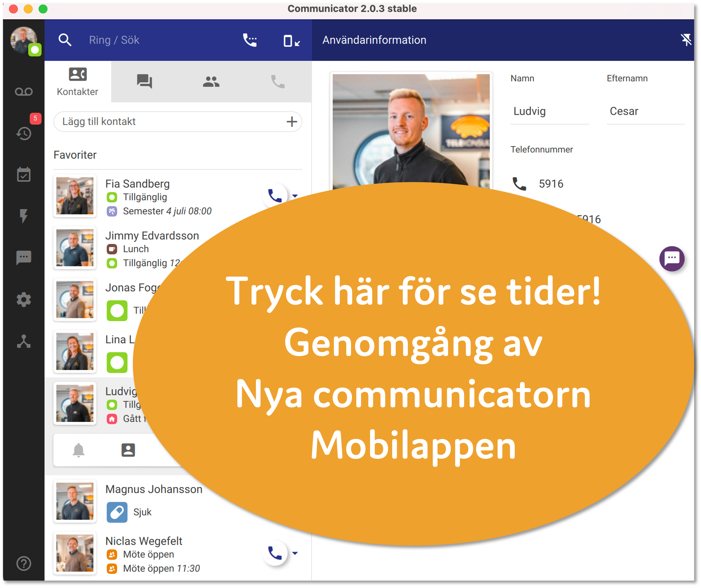Switch to the chat conversations tab

(145, 81)
